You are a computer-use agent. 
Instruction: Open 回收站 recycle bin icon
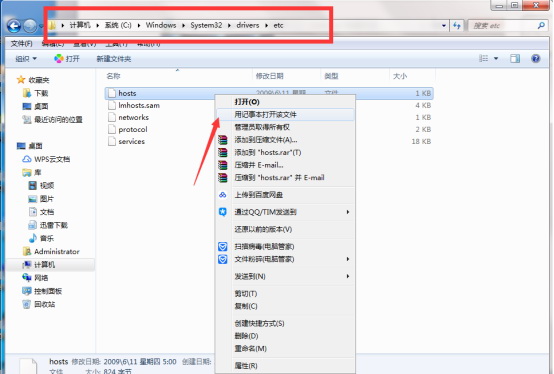coord(26,304)
